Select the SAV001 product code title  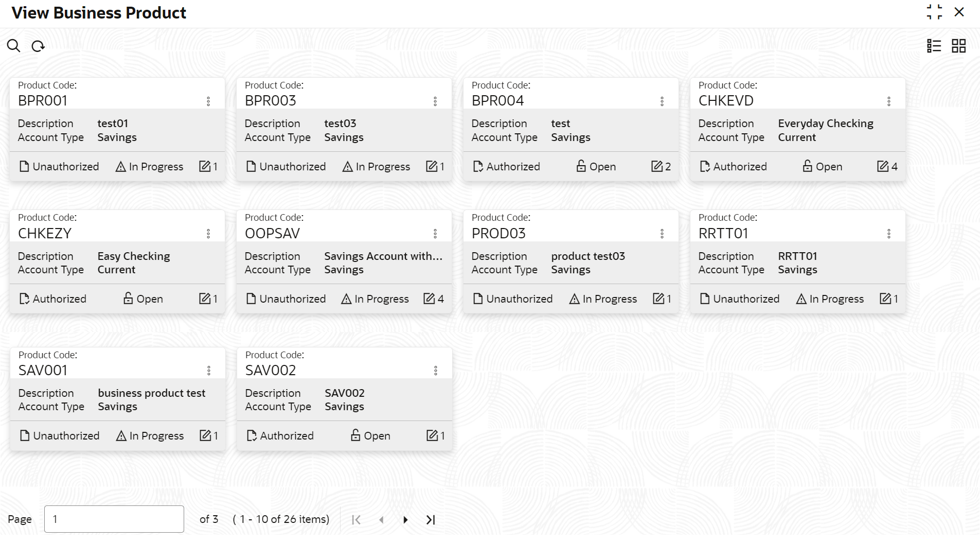click(43, 371)
